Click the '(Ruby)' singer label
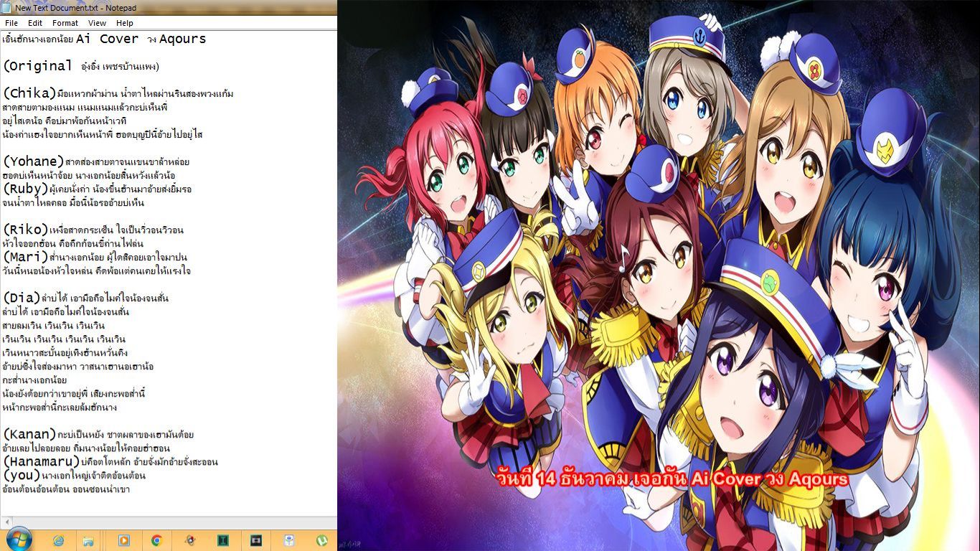 (26, 189)
